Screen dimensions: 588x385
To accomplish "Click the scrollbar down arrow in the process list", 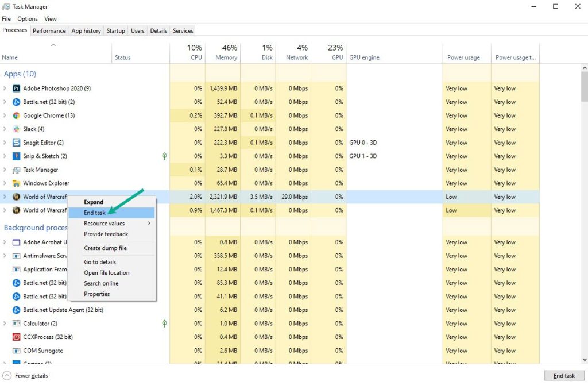I will point(584,360).
